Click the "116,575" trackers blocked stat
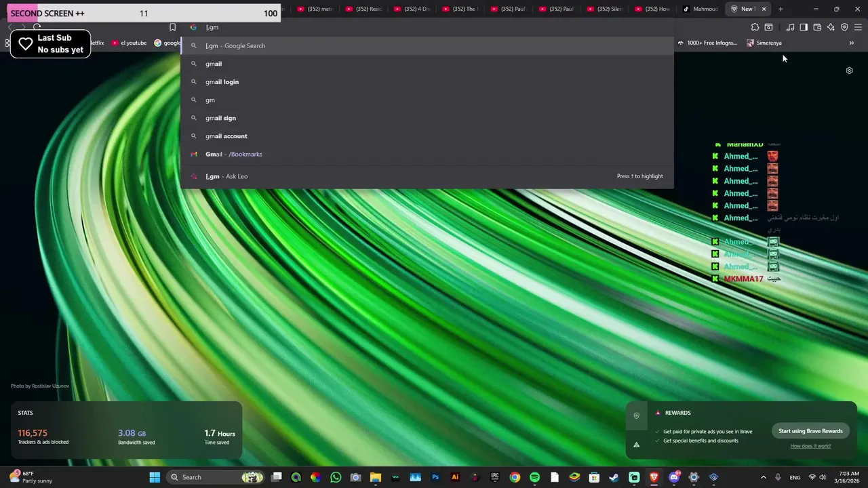The image size is (868, 488). pos(33,433)
